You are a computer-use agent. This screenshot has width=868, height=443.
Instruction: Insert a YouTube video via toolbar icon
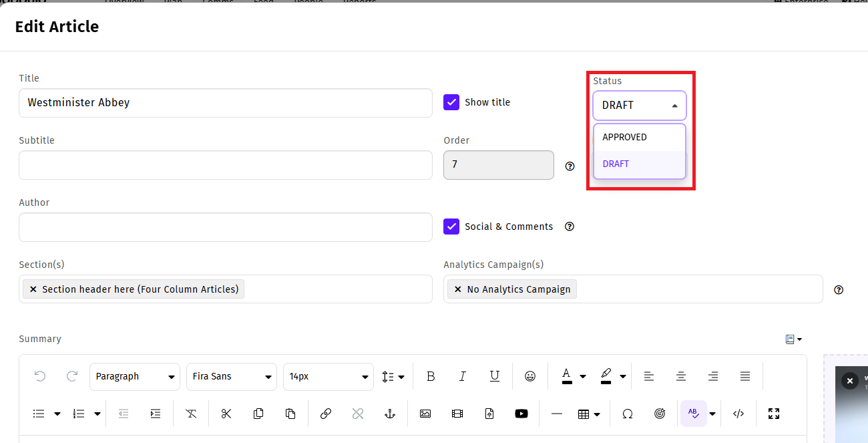[521, 414]
